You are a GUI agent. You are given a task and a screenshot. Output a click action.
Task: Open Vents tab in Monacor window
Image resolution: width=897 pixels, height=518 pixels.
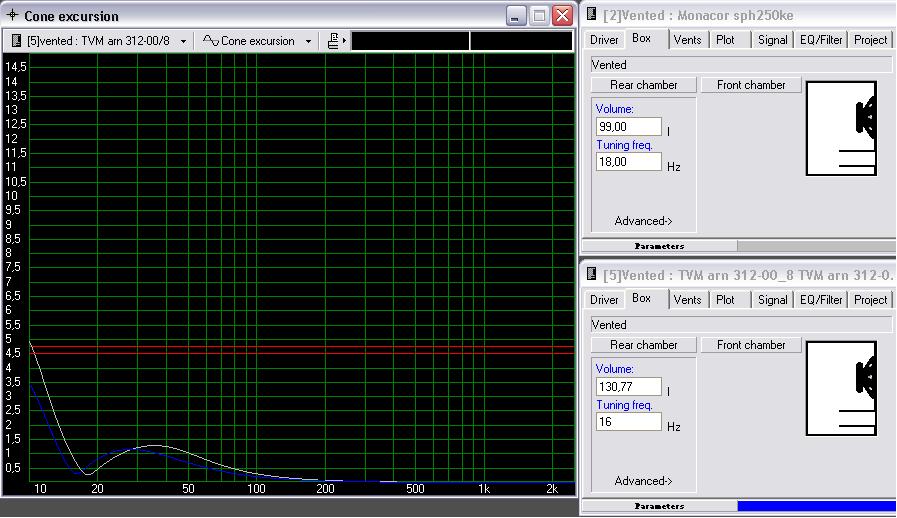[687, 39]
